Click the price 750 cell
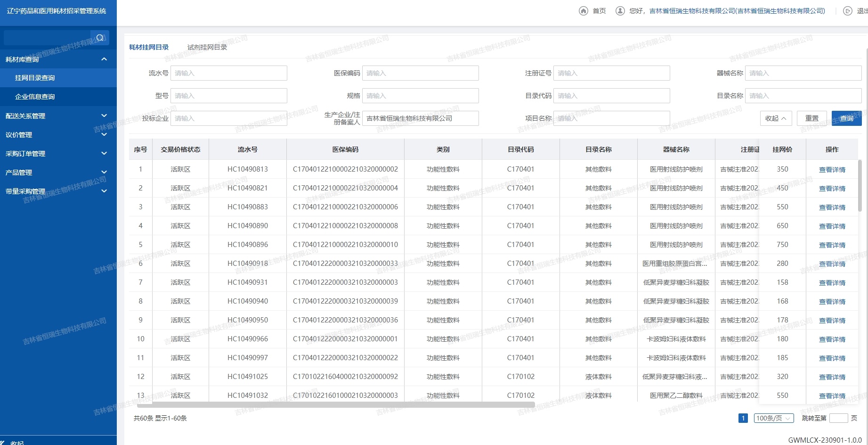This screenshot has height=445, width=868. (x=782, y=245)
